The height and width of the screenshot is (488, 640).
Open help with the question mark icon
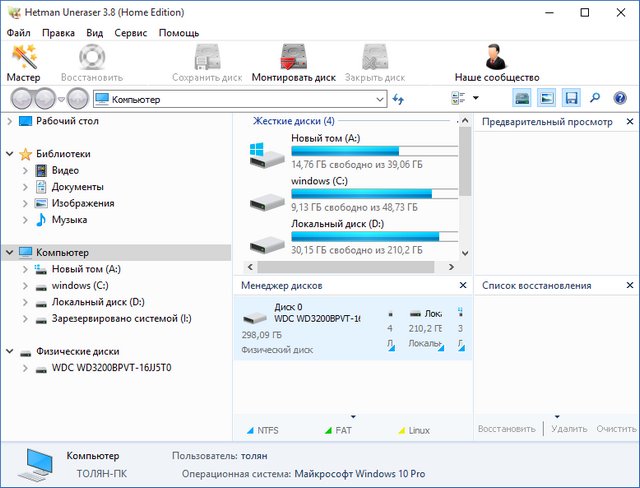click(x=620, y=99)
